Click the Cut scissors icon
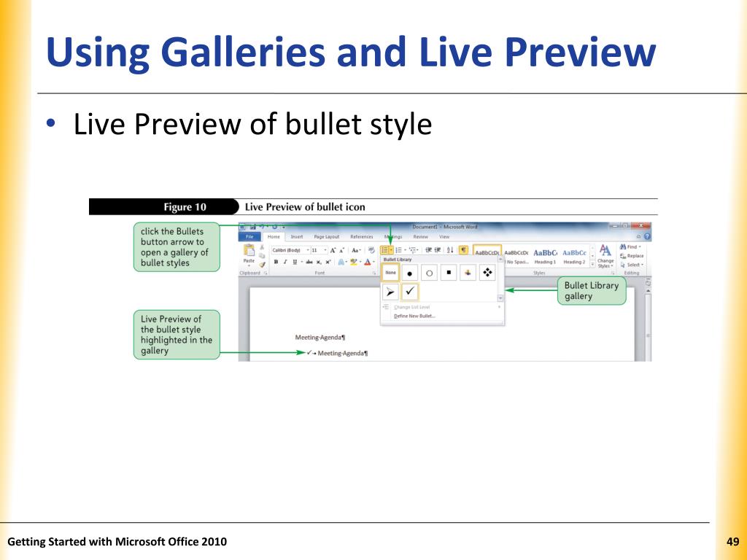 [x=262, y=246]
